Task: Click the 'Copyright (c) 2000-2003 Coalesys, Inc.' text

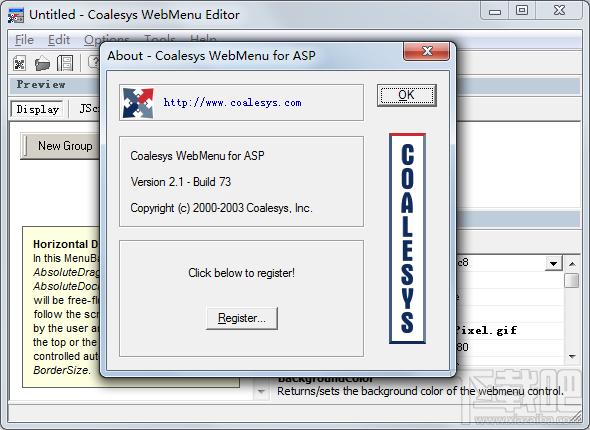Action: click(x=221, y=208)
